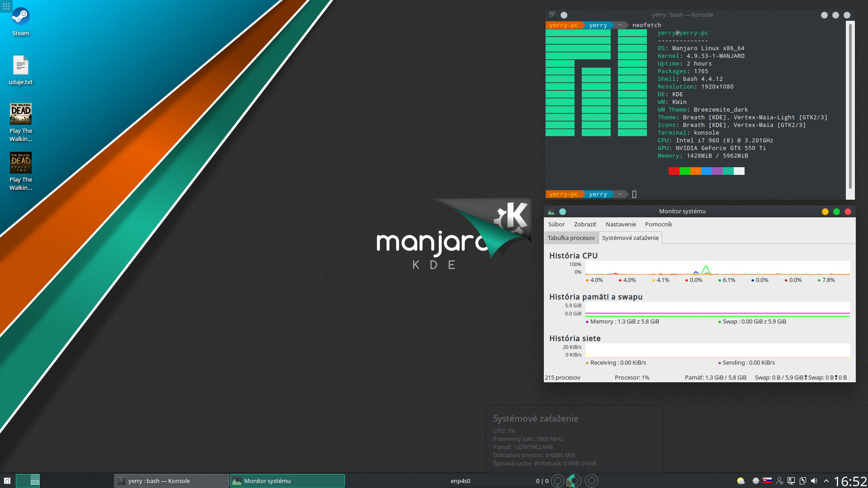The image size is (868, 488).
Task: Open the weather tray icon
Action: coord(741,481)
